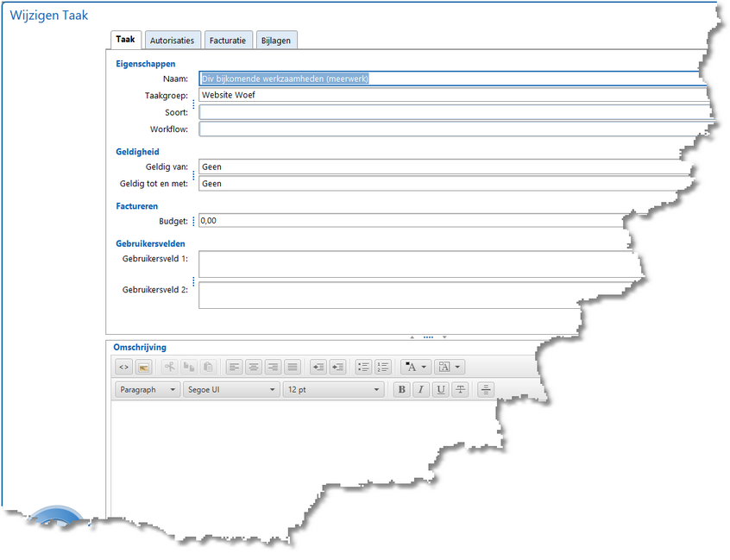Paste using the clipboard icon

[208, 367]
